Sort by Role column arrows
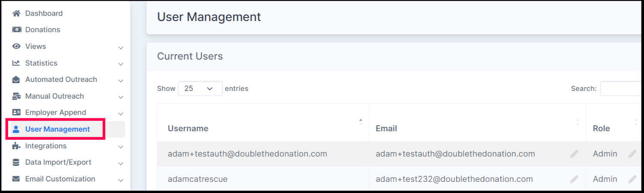This screenshot has height=193, width=644. (635, 122)
